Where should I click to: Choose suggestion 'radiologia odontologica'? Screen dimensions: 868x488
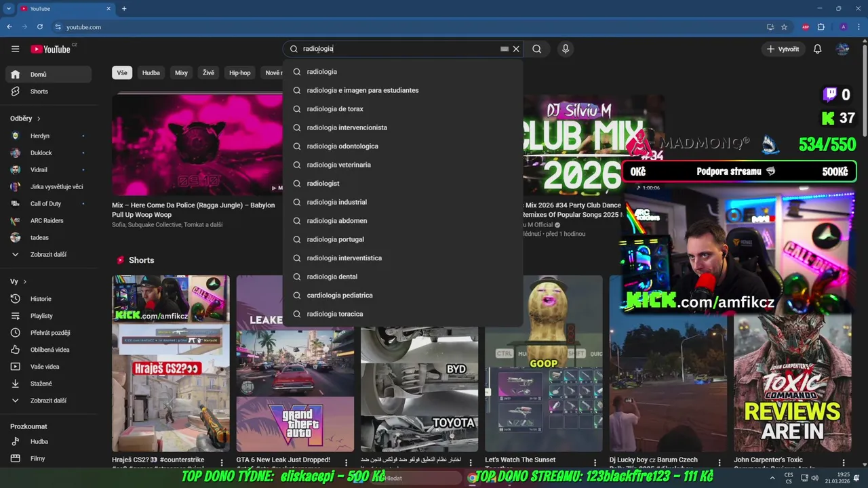403,146
